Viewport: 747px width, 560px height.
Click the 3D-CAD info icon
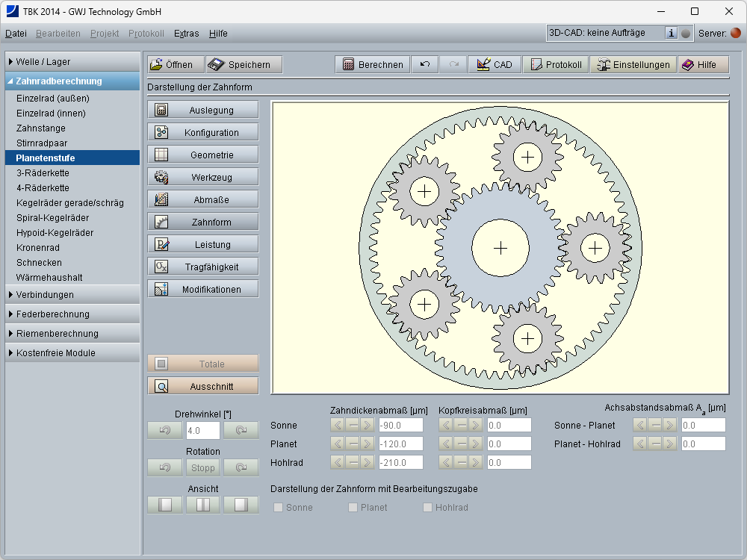[671, 33]
